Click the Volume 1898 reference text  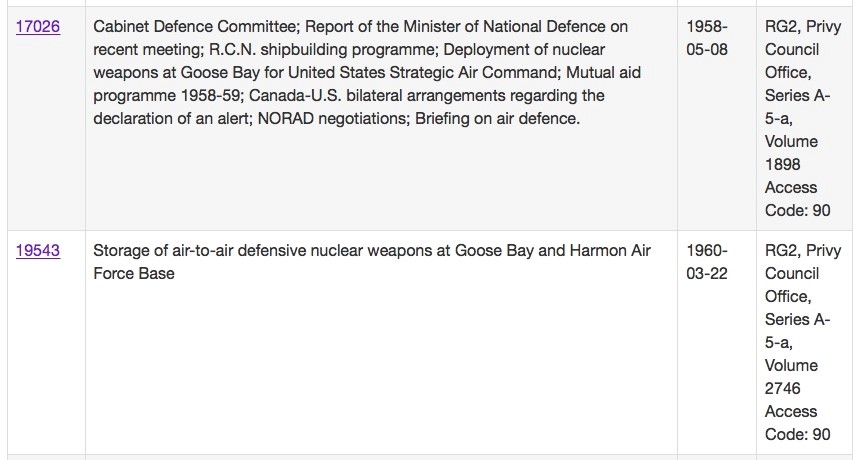tap(791, 153)
